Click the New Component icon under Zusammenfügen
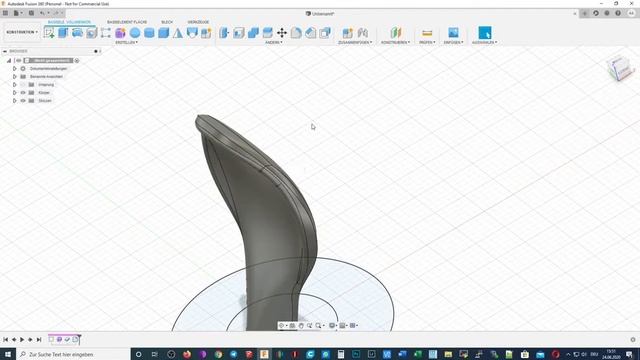Image resolution: width=640 pixels, height=360 pixels. coord(347,33)
